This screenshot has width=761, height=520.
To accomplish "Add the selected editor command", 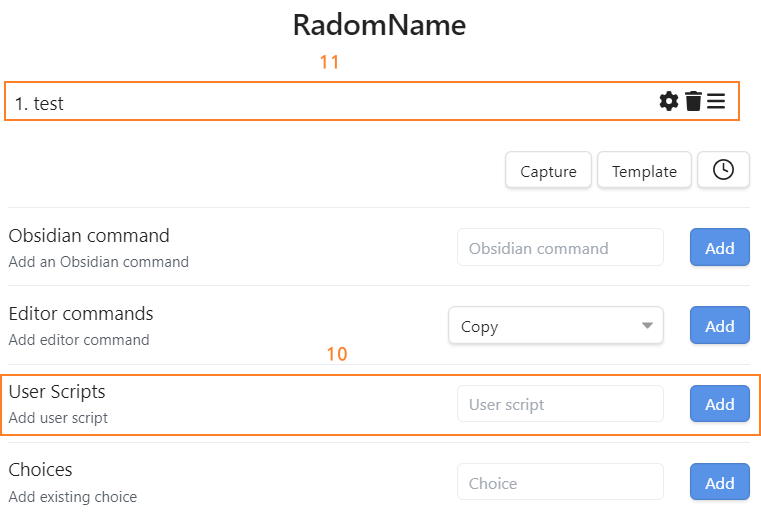I will (x=719, y=326).
